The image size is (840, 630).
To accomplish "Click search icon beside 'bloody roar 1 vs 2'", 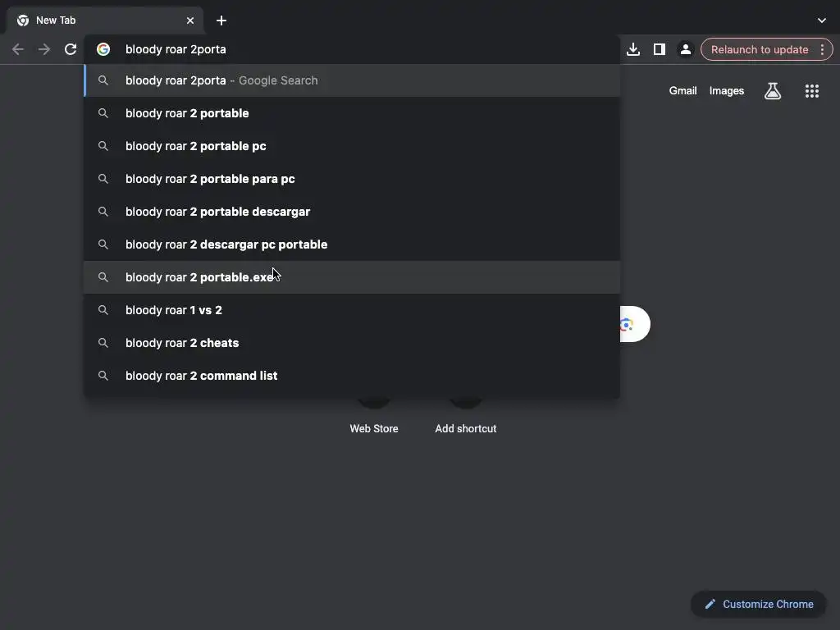I will pos(103,310).
